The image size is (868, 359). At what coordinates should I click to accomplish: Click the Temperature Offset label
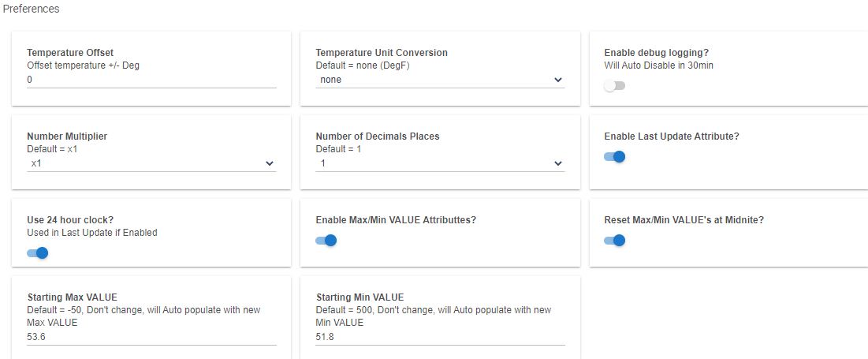(x=70, y=53)
